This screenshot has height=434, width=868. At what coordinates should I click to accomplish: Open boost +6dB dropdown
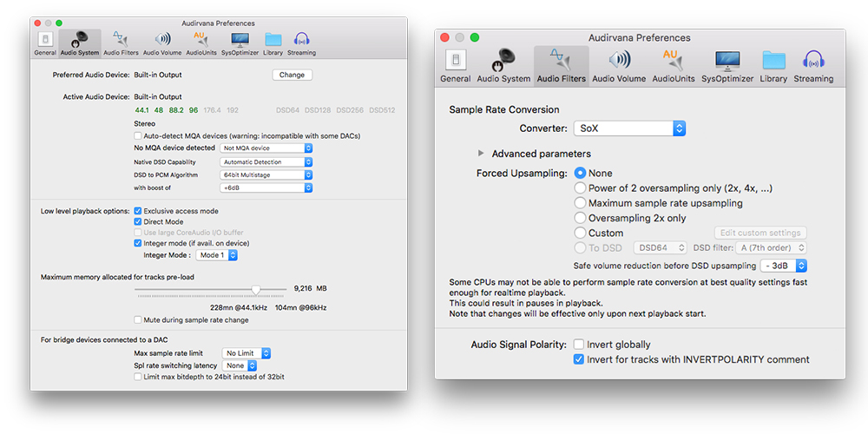266,188
